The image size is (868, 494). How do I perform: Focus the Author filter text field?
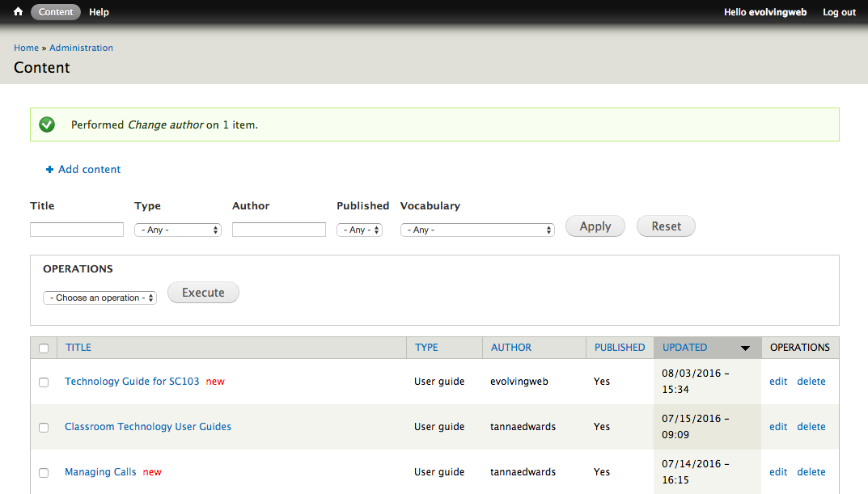[278, 230]
